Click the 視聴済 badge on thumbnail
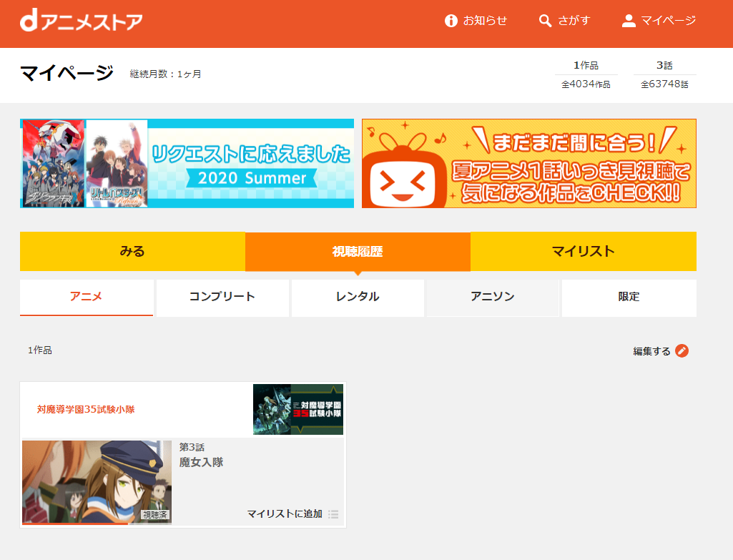The image size is (733, 560). point(155,515)
